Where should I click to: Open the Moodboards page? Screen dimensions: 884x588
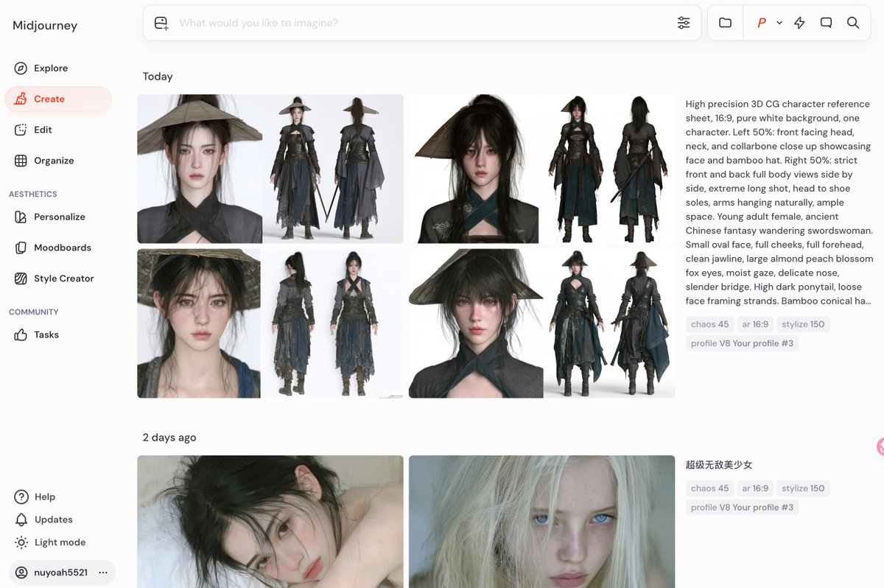click(62, 248)
